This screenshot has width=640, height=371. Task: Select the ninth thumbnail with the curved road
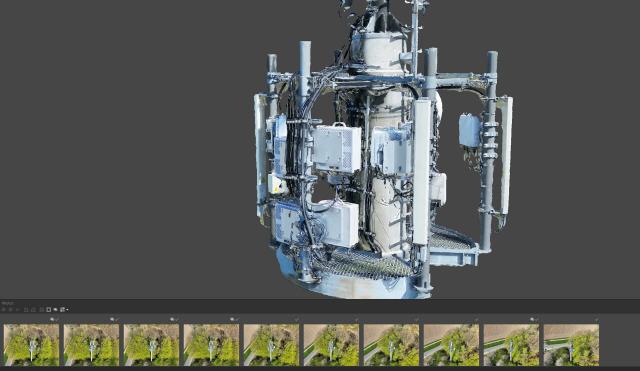point(511,344)
